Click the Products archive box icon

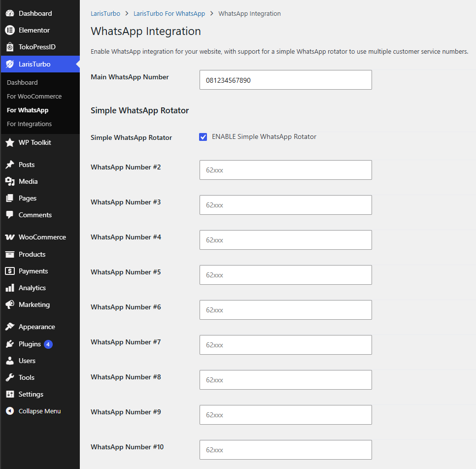10,254
